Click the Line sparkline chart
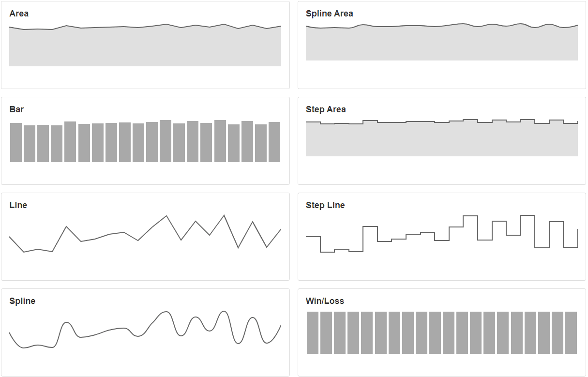 tap(145, 234)
